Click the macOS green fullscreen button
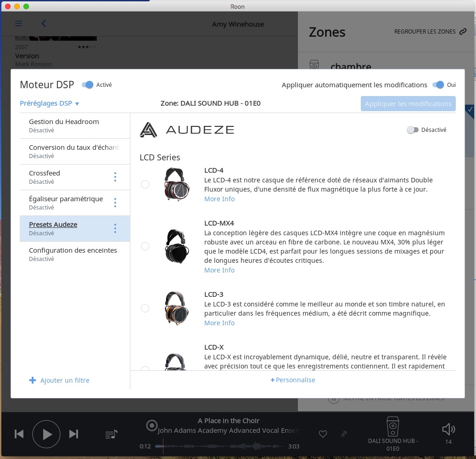 [x=26, y=6]
